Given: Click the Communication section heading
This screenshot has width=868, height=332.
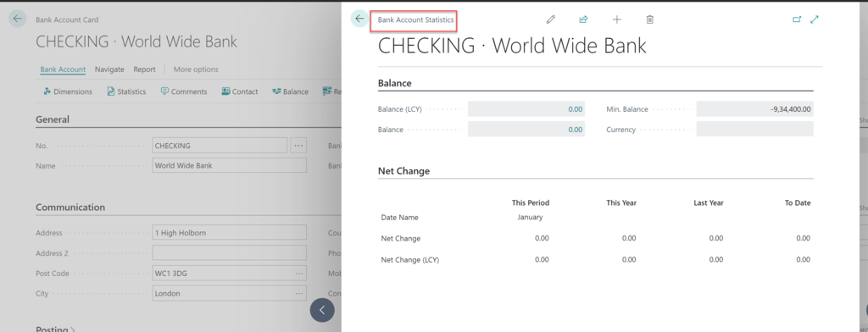Looking at the screenshot, I should click(70, 207).
